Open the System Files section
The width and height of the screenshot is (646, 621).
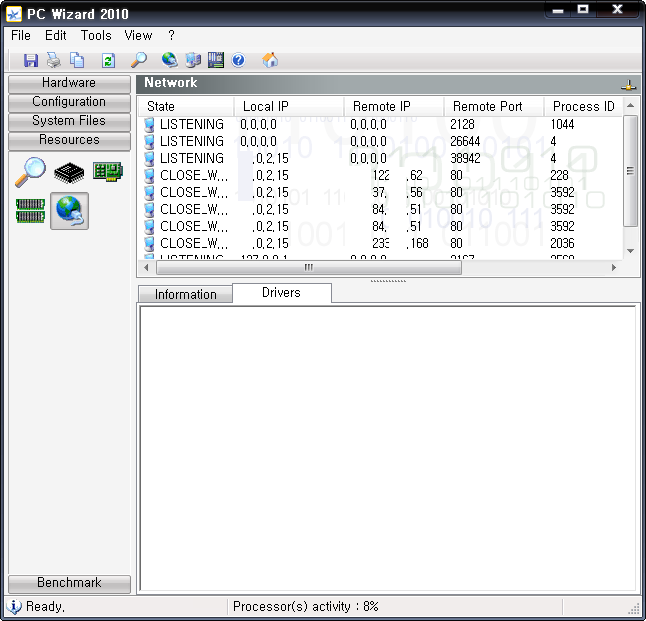tap(69, 122)
